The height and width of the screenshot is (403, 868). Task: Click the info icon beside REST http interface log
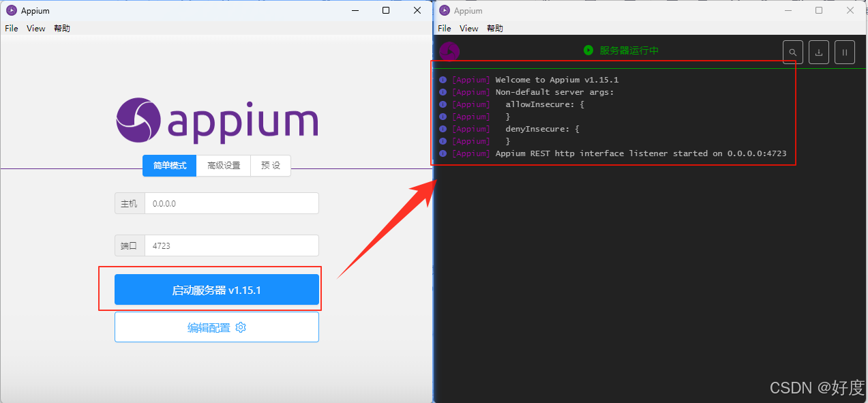(443, 153)
